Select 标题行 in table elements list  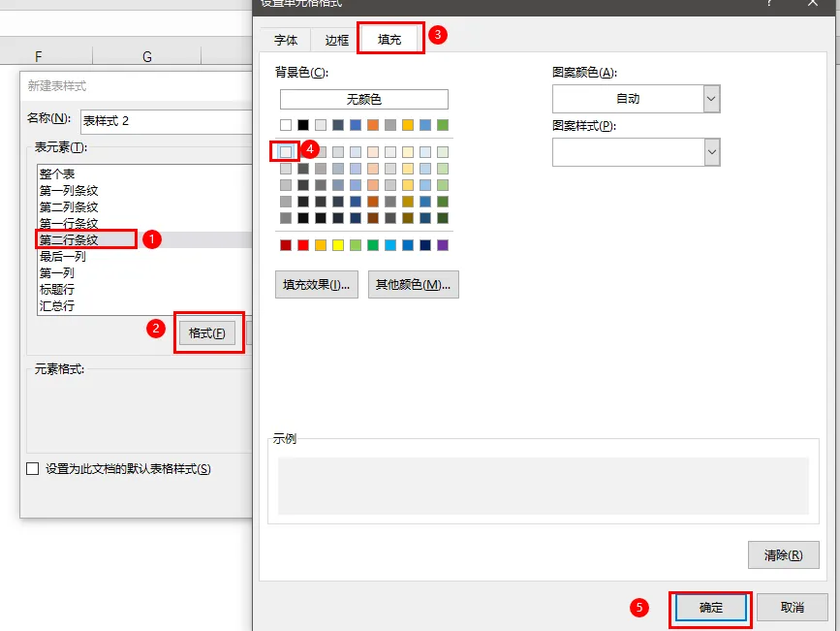[57, 290]
